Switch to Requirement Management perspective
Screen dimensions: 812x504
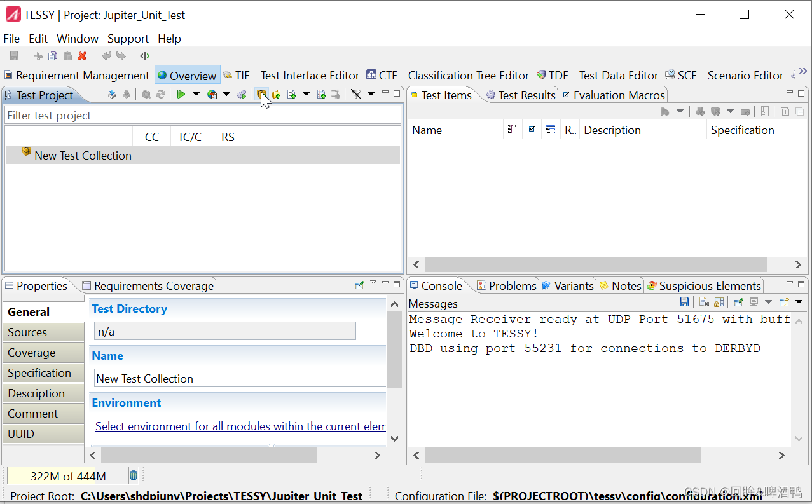click(76, 75)
